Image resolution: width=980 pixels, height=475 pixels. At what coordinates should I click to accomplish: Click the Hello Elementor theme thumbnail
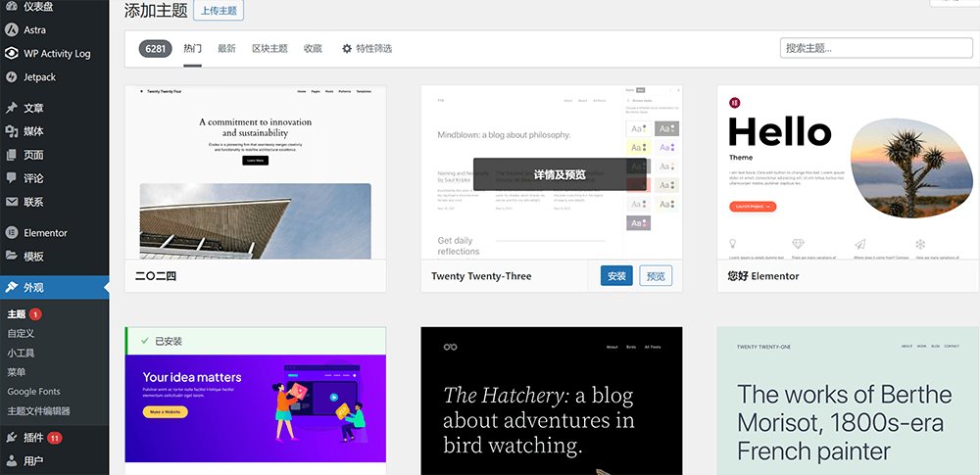click(848, 171)
